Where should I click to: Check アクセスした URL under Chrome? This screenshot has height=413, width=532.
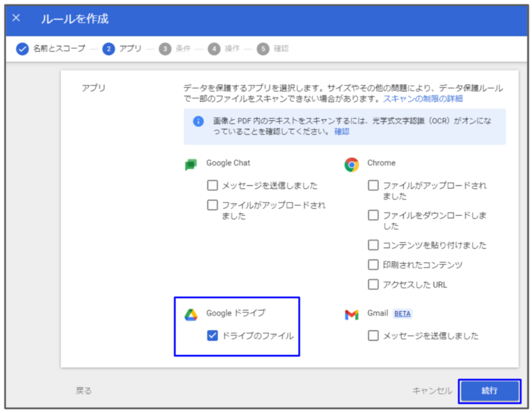[x=373, y=285]
